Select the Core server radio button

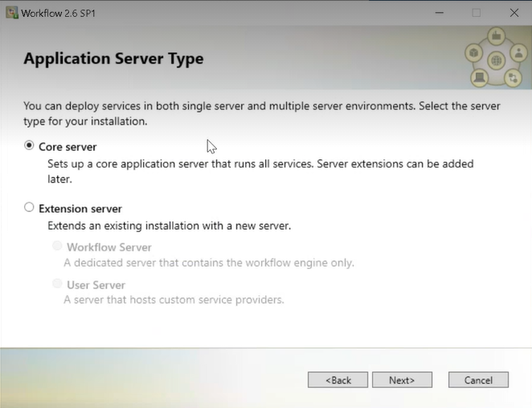point(29,145)
